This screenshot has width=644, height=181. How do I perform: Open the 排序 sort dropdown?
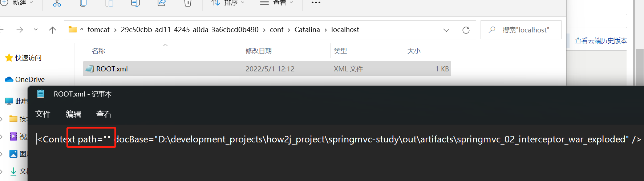pos(228,3)
